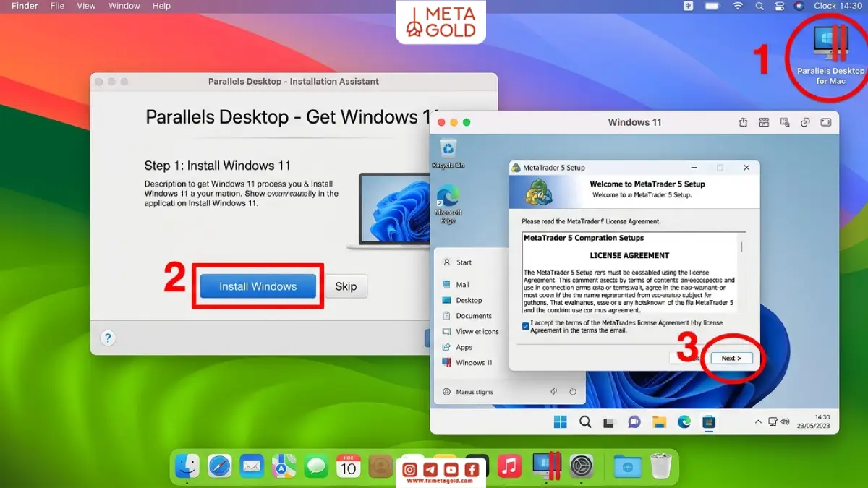Uncheck the accept license agreement checkbox

(525, 326)
